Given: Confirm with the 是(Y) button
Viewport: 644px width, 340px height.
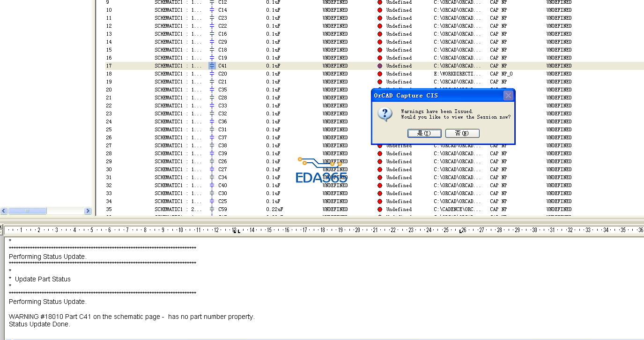Looking at the screenshot, I should 424,133.
